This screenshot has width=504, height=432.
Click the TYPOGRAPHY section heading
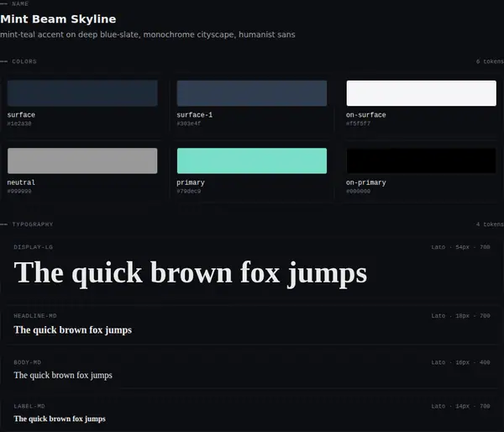[33, 224]
